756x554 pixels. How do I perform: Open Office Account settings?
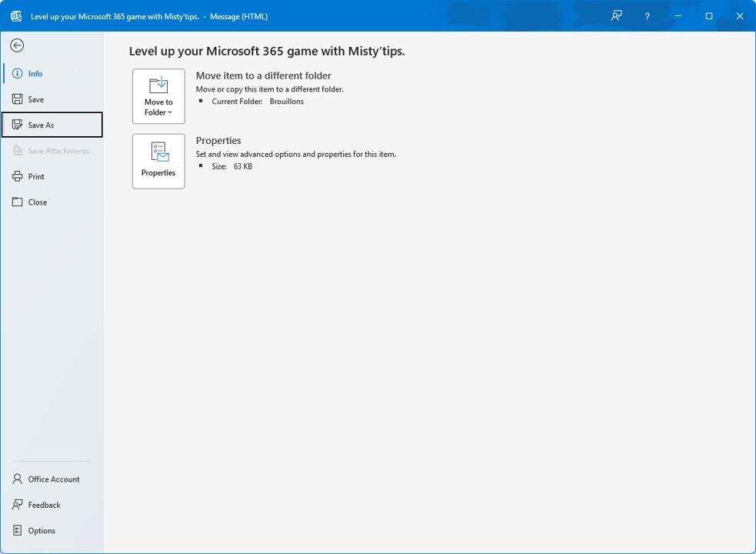[53, 479]
